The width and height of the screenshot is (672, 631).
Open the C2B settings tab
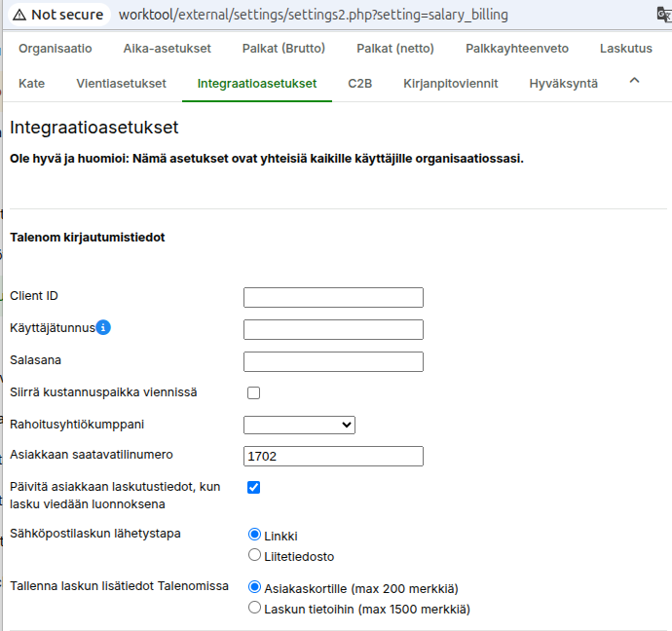(360, 84)
